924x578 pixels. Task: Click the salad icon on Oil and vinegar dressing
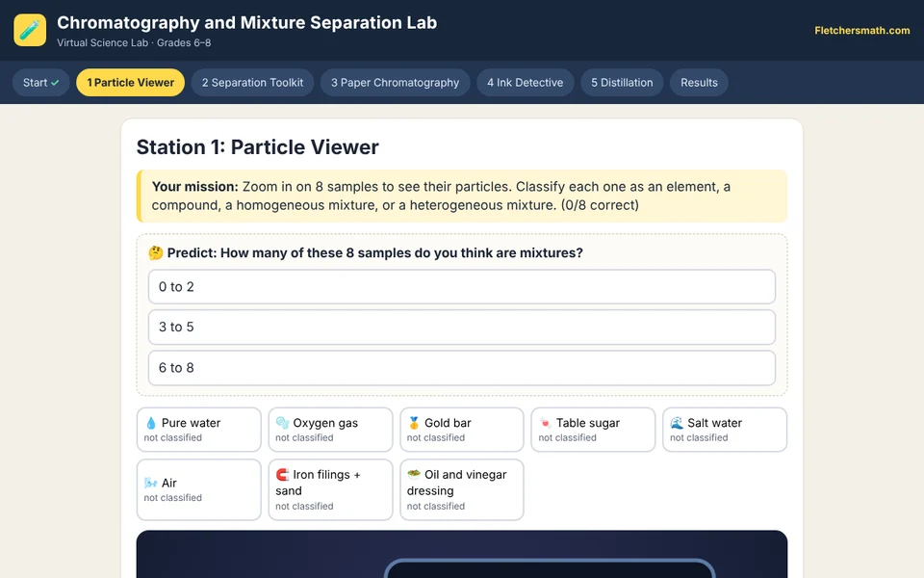click(414, 475)
